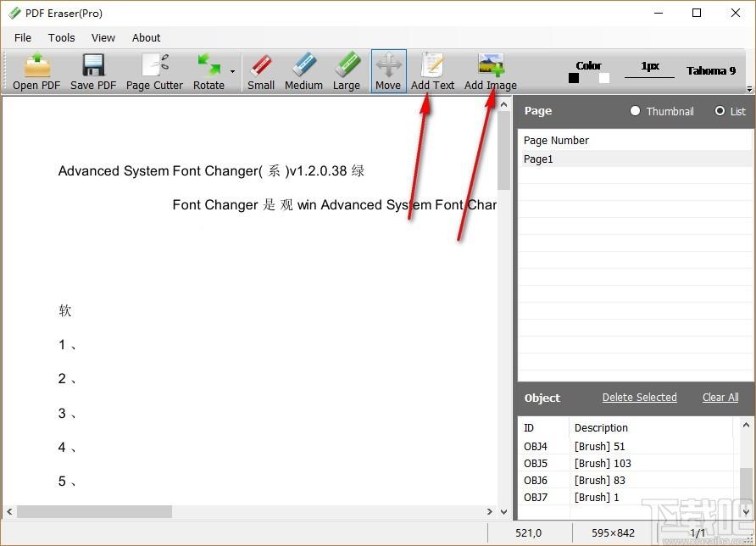Click object list scrollbar up arrow

coord(746,425)
